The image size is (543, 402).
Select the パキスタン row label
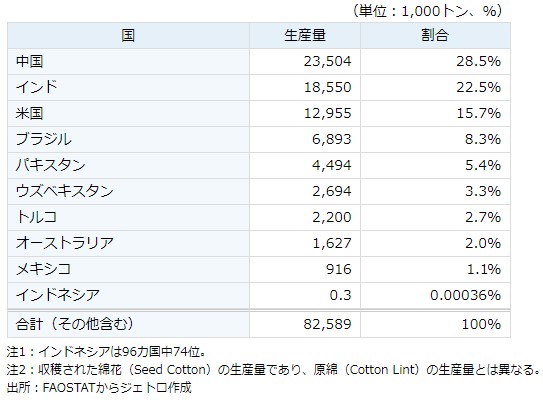tap(51, 165)
